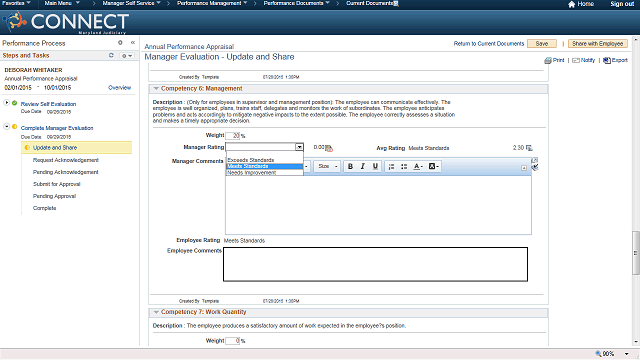Apply italic formatting in Manager Comments
Viewport: 640px width, 360px height.
(362, 167)
